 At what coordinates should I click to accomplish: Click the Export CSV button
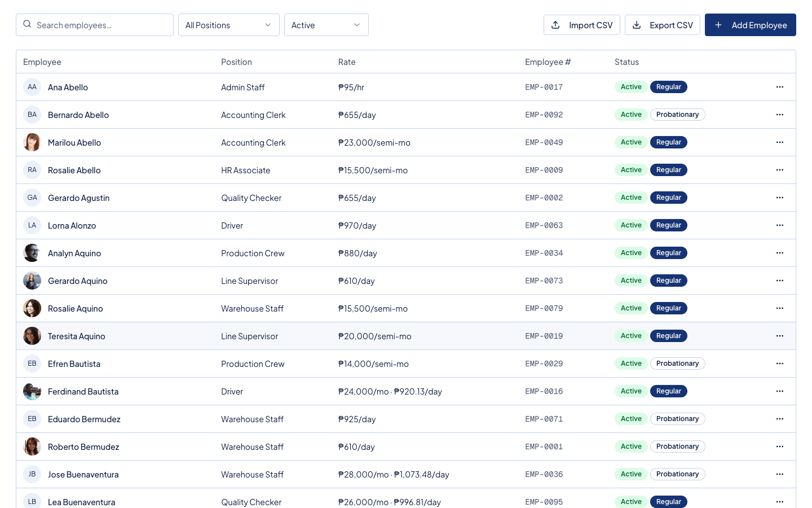point(663,25)
